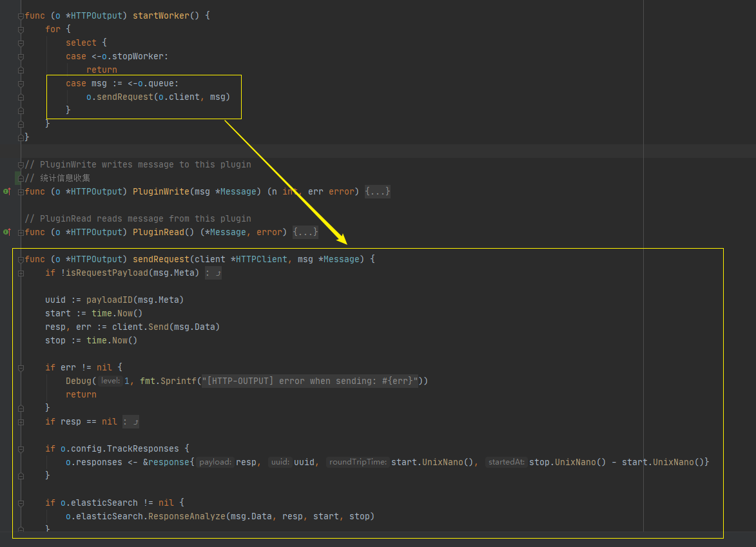Collapse the sendRequest function fold marker
Viewport: 756px width, 547px height.
point(21,259)
